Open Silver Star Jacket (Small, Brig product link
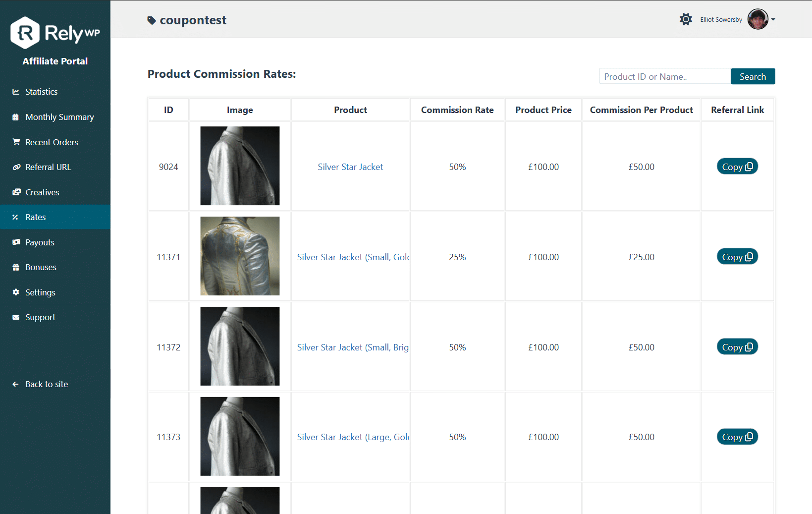Viewport: 812px width, 514px height. coord(353,347)
